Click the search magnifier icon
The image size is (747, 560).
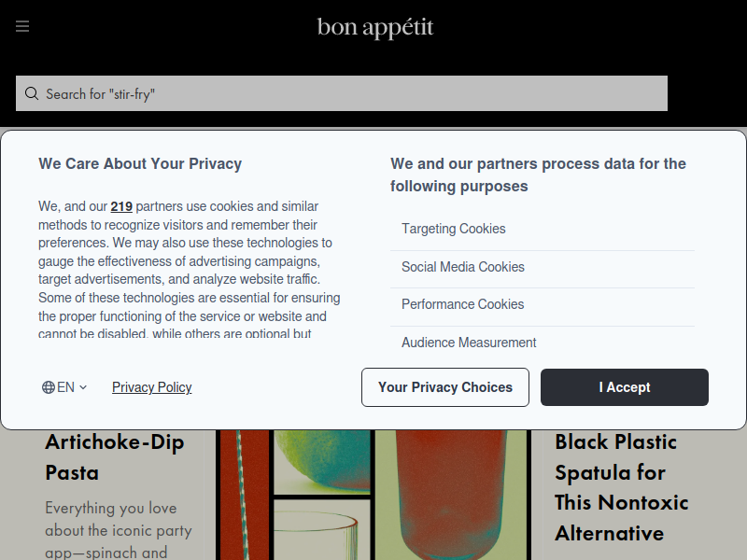(x=32, y=93)
